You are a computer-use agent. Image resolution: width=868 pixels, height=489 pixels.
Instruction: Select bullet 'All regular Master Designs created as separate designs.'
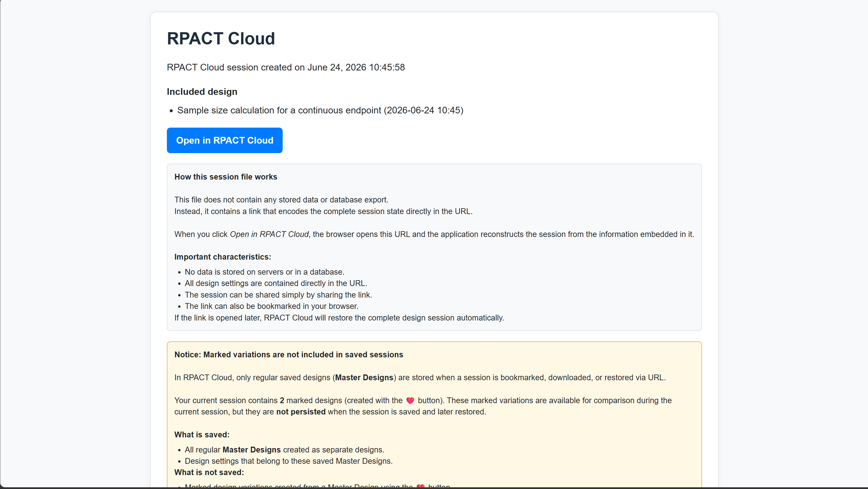(x=284, y=450)
